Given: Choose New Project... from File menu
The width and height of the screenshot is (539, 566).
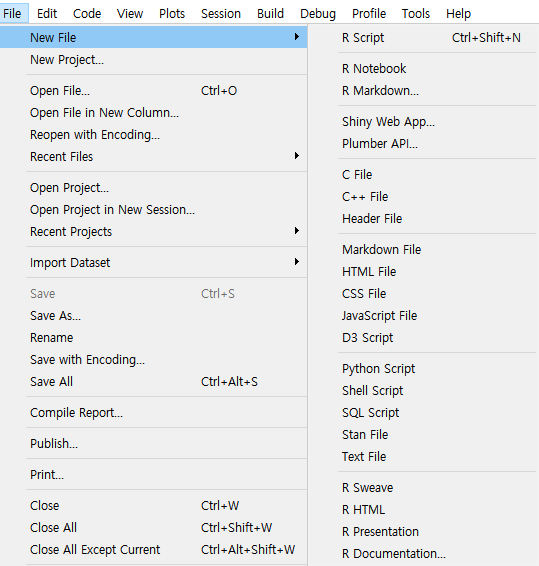Looking at the screenshot, I should (x=153, y=60).
